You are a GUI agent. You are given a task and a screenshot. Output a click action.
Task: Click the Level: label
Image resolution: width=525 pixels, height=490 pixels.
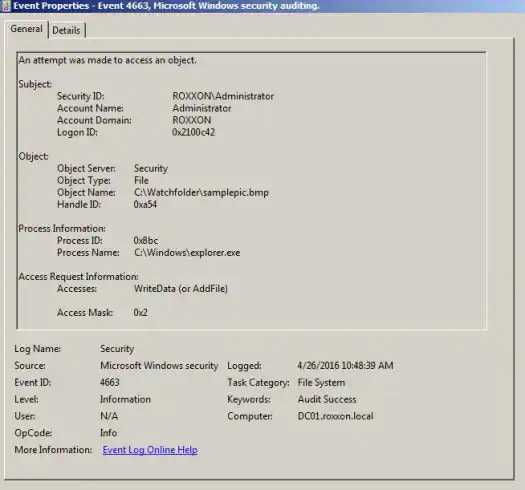[x=26, y=399]
